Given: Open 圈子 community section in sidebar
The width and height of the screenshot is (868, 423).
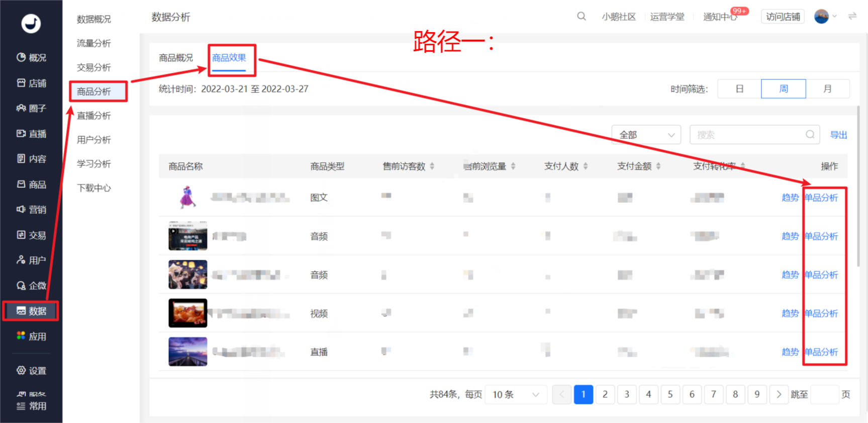Looking at the screenshot, I should 31,108.
